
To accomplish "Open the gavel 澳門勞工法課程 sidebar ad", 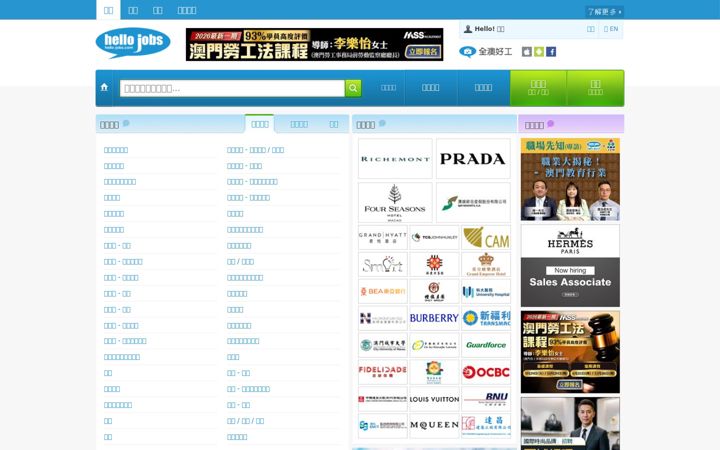I will [x=570, y=352].
